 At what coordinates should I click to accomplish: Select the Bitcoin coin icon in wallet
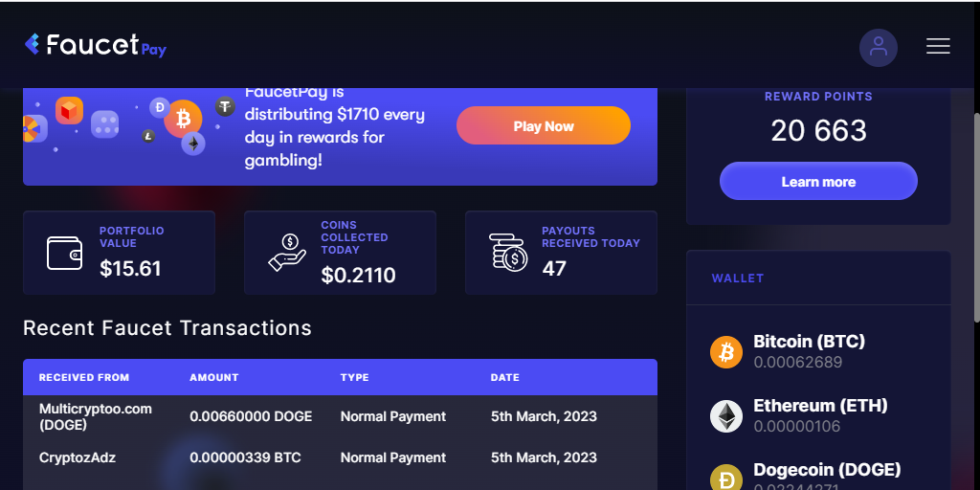point(726,352)
